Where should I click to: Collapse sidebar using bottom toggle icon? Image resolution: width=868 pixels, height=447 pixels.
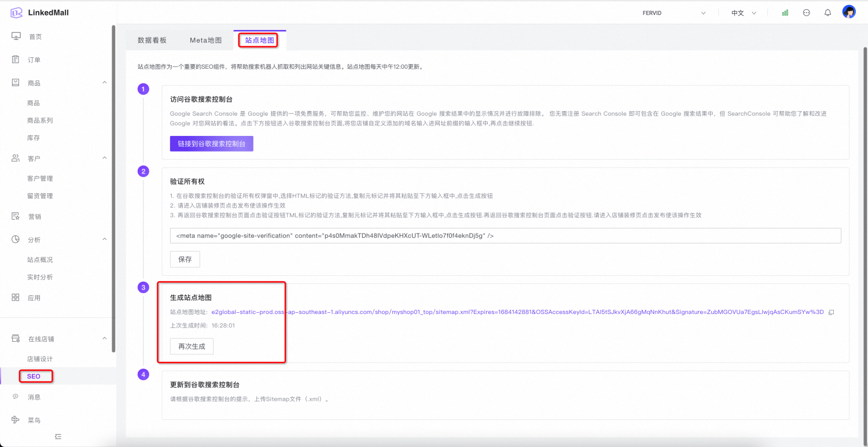pyautogui.click(x=58, y=437)
